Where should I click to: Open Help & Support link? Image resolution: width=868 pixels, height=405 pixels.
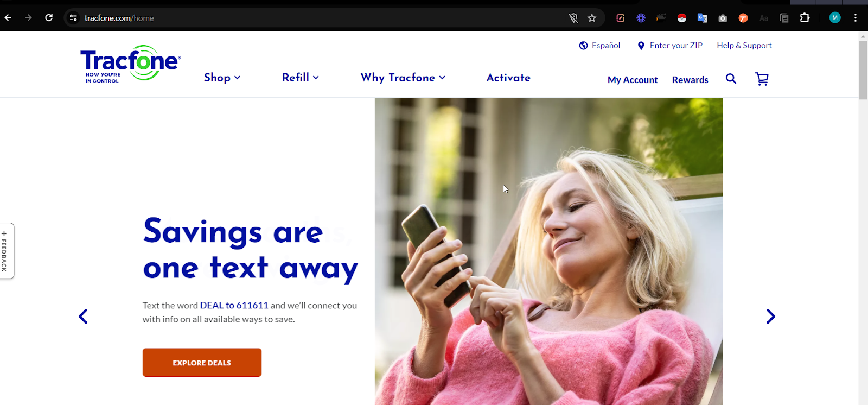[744, 46]
